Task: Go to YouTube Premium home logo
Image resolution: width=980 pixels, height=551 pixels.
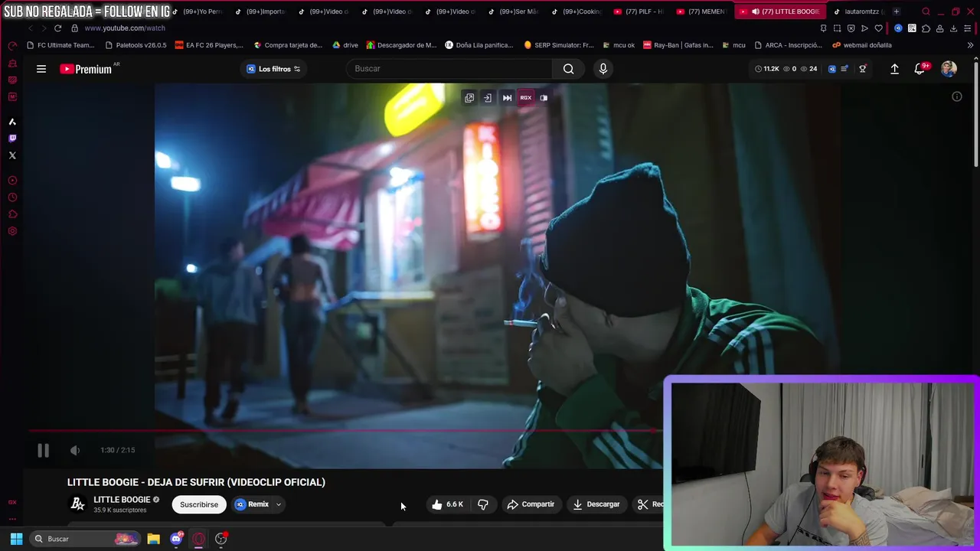Action: [x=86, y=69]
